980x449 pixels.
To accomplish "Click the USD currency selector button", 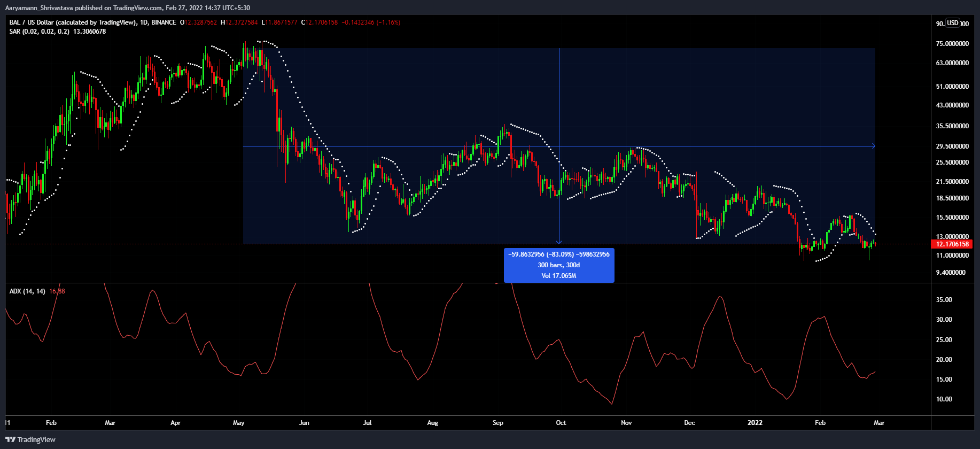I will click(x=953, y=23).
